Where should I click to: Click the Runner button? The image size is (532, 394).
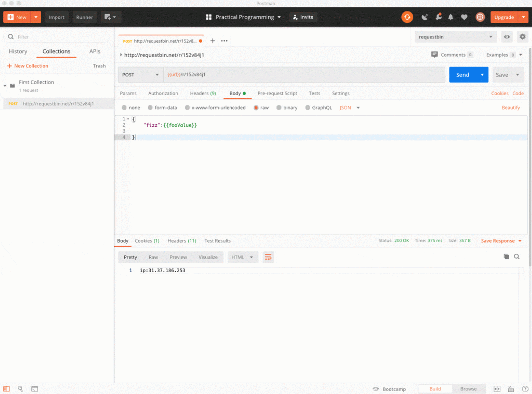tap(85, 17)
